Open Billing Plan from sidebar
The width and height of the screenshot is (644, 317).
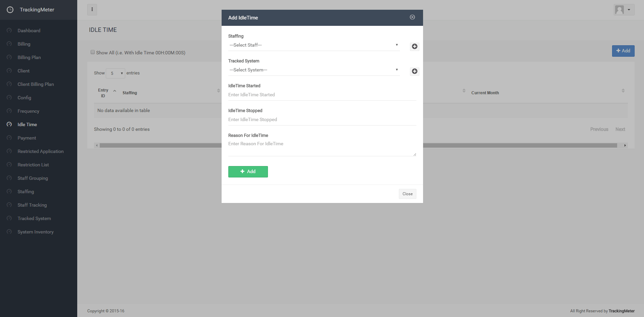pyautogui.click(x=29, y=57)
